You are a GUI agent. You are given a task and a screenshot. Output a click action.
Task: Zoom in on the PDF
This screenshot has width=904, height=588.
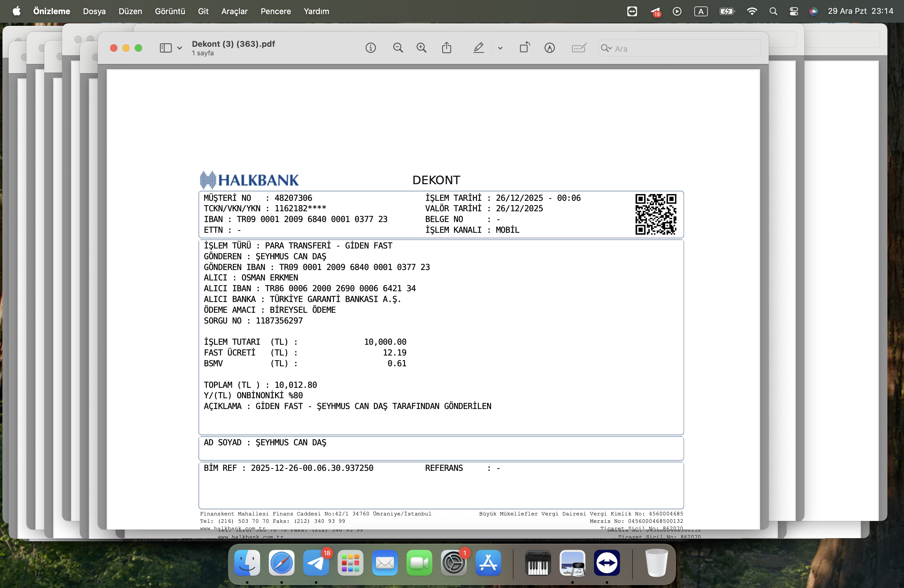click(422, 48)
